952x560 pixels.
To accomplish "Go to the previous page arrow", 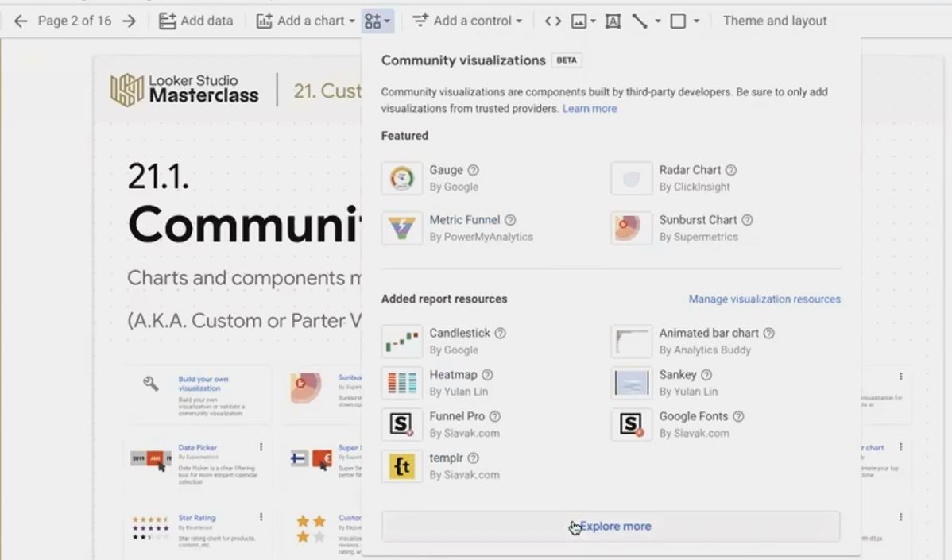I will 21,21.
